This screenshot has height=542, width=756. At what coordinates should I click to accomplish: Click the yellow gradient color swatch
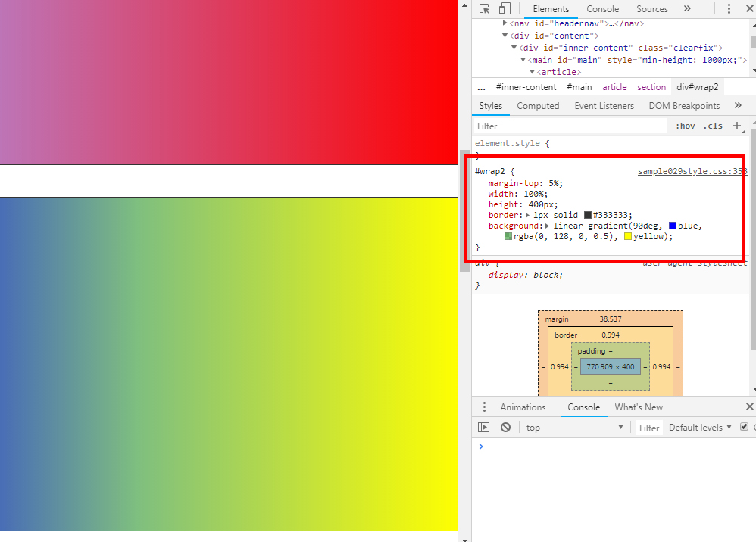[x=628, y=237]
